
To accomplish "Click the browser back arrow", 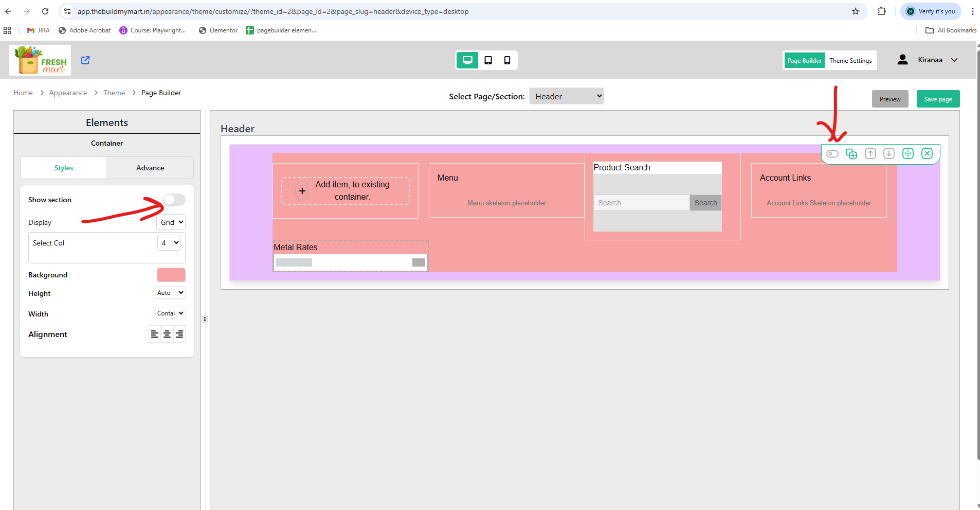I will click(8, 11).
